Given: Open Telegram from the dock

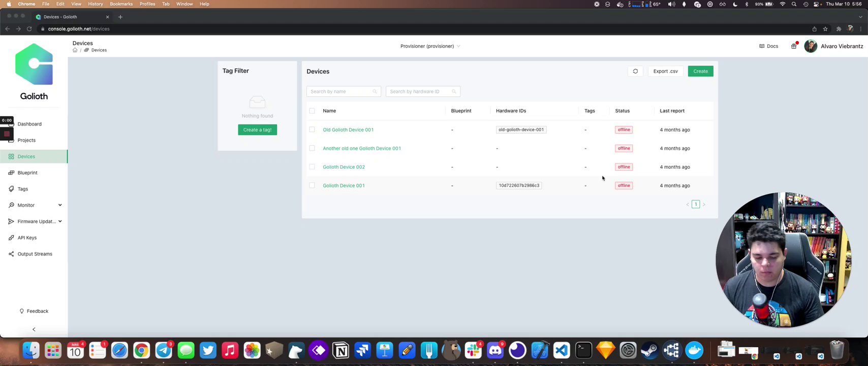Looking at the screenshot, I should click(164, 350).
